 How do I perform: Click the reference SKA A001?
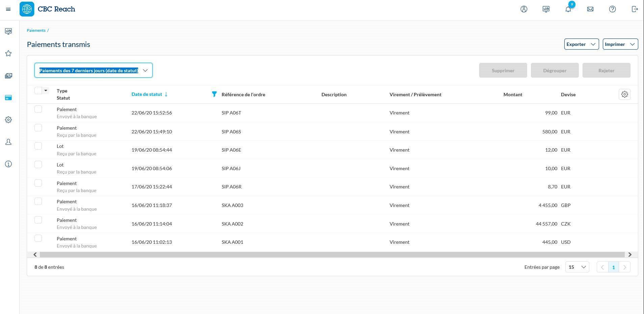point(232,242)
